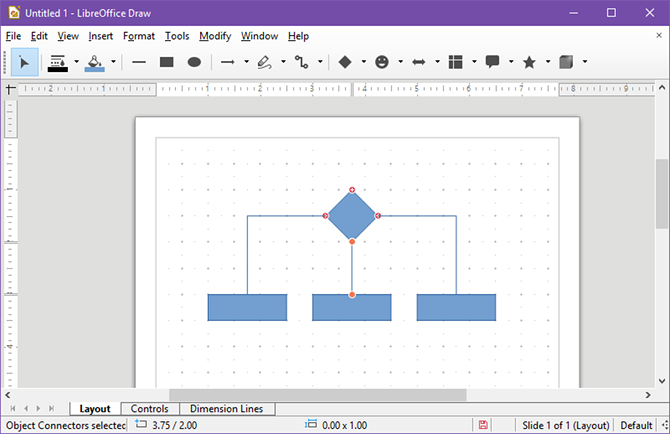This screenshot has height=434, width=670.
Task: Select the right blue rectangle
Action: 456,307
